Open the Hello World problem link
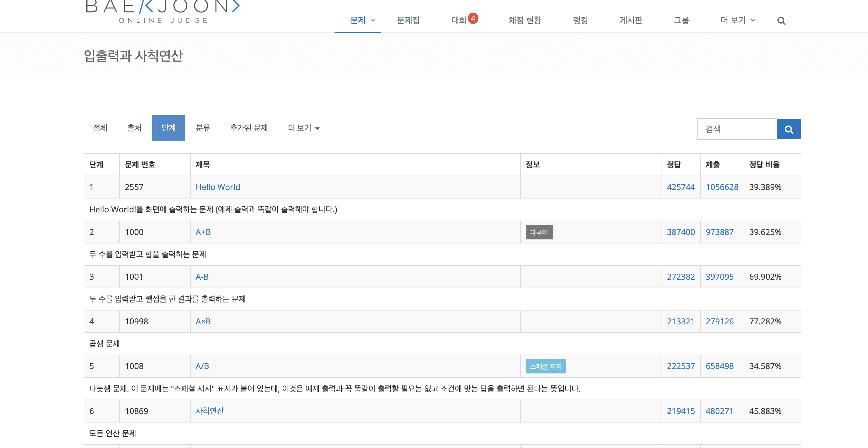 [x=218, y=187]
